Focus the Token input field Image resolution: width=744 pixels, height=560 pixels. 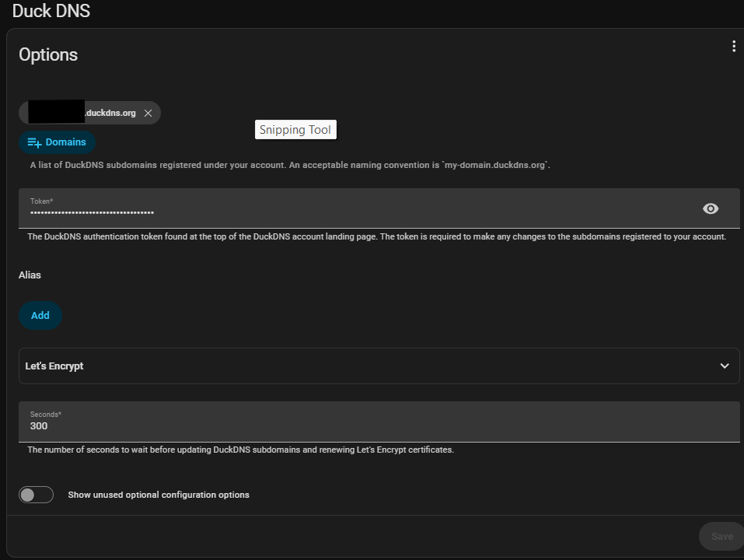pos(379,208)
